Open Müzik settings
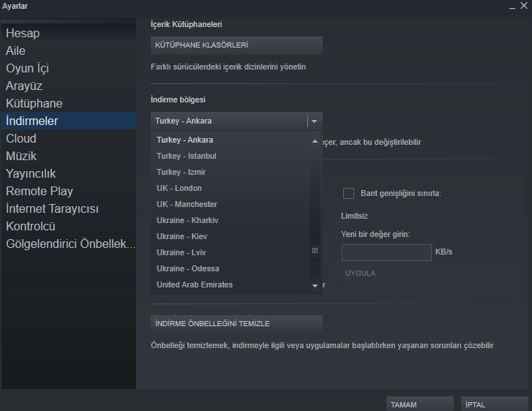 [x=69, y=156]
